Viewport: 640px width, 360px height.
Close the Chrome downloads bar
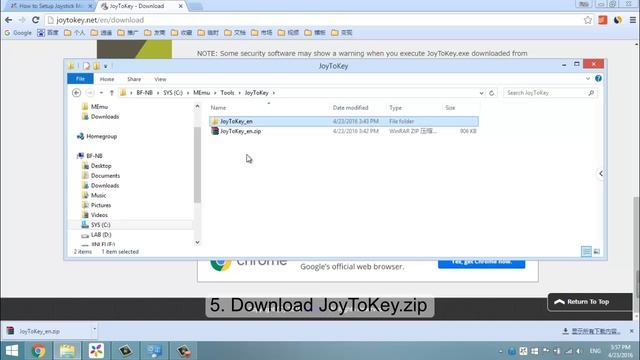coord(631,331)
